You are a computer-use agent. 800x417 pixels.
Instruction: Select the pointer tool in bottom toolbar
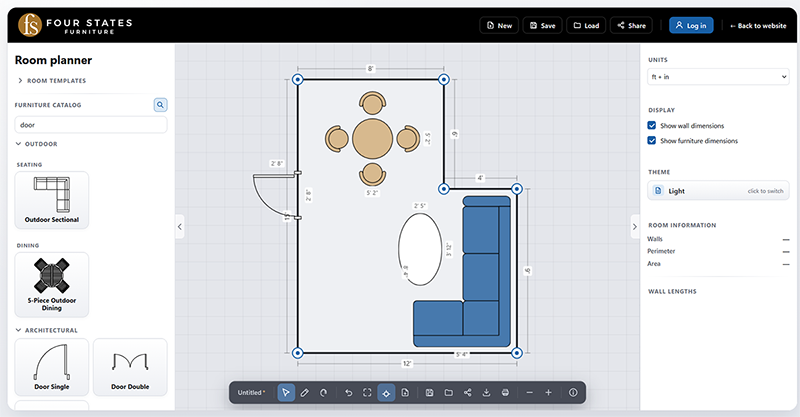click(x=286, y=393)
